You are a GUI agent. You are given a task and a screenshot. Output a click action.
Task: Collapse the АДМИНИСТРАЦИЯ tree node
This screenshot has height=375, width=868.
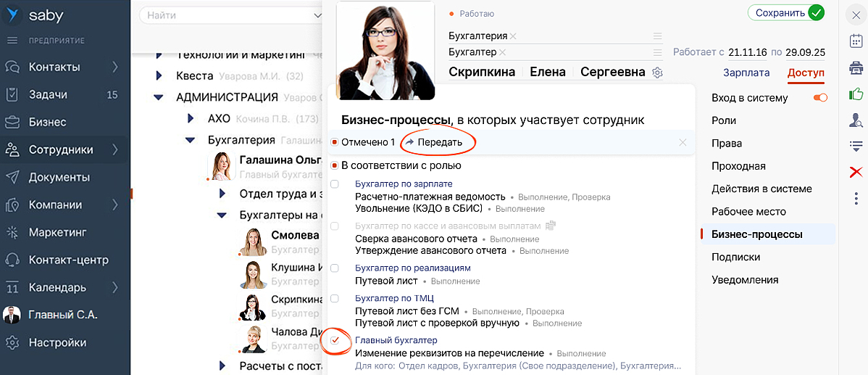pos(159,97)
